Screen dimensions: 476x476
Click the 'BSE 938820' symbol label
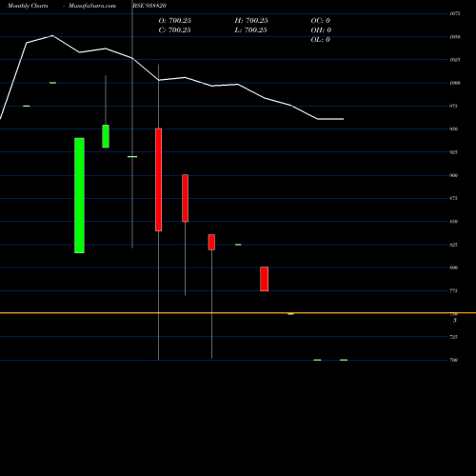(x=149, y=6)
